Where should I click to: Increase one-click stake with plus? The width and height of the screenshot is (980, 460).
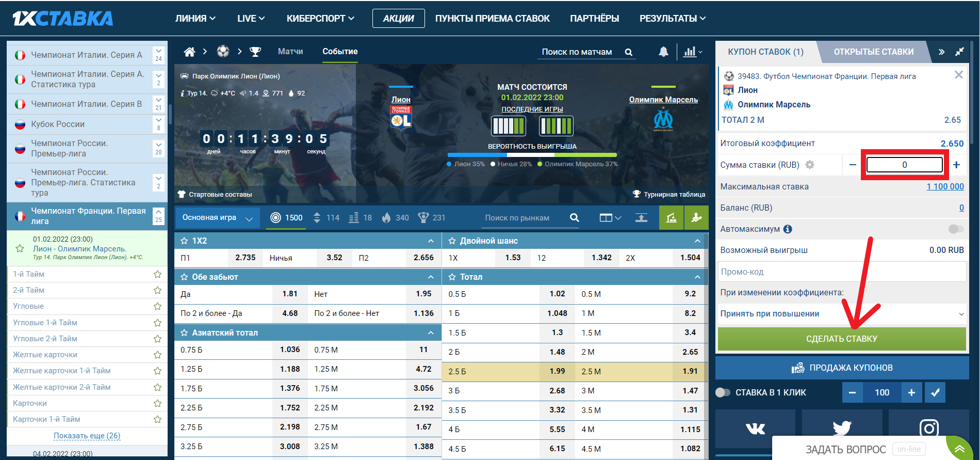tap(911, 392)
